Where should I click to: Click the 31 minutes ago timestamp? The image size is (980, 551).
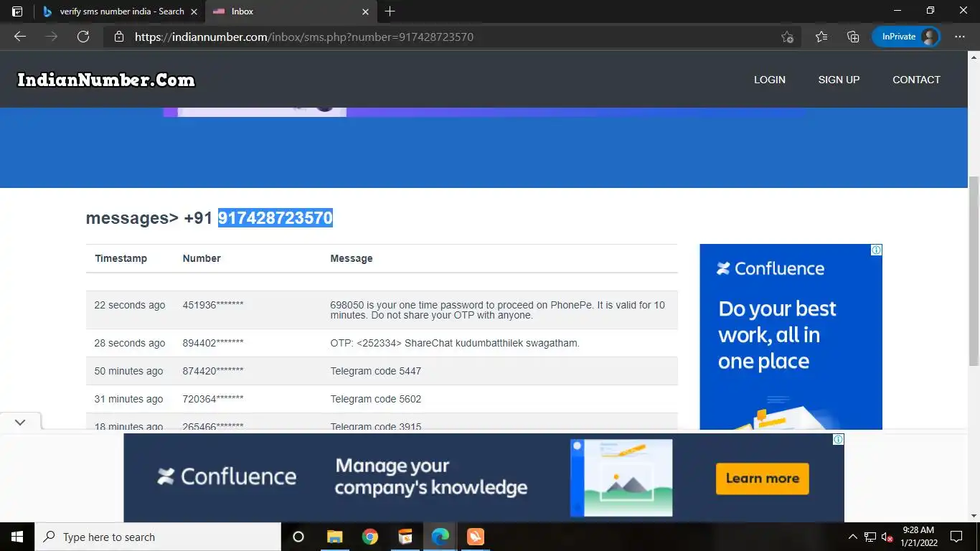click(x=129, y=399)
